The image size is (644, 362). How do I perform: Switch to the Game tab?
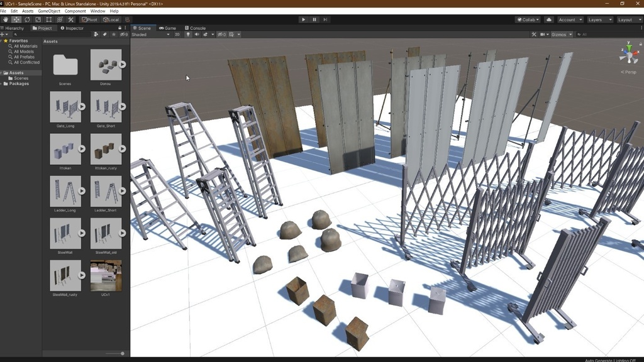167,28
